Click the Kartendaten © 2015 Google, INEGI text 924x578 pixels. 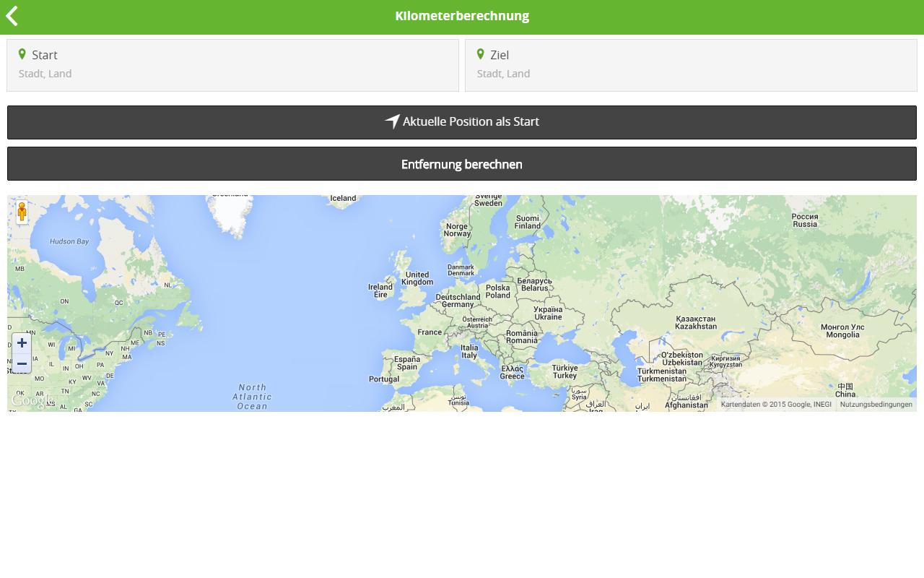point(776,405)
